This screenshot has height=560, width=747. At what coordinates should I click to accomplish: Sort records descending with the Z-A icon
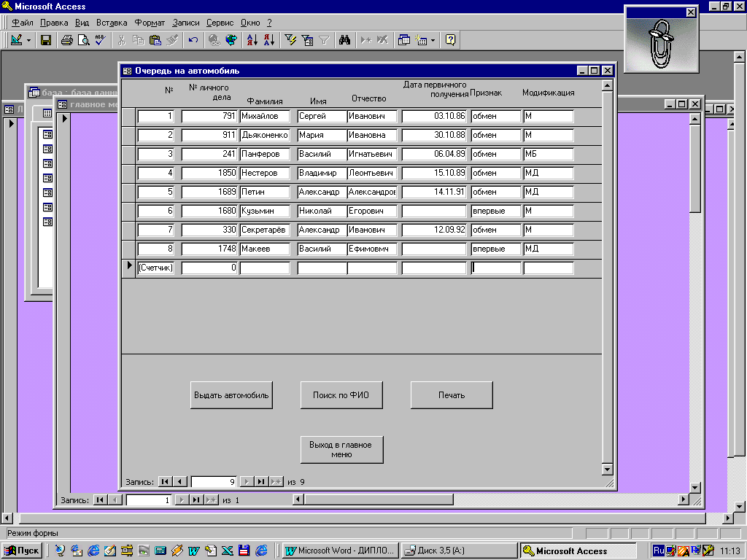tap(268, 41)
